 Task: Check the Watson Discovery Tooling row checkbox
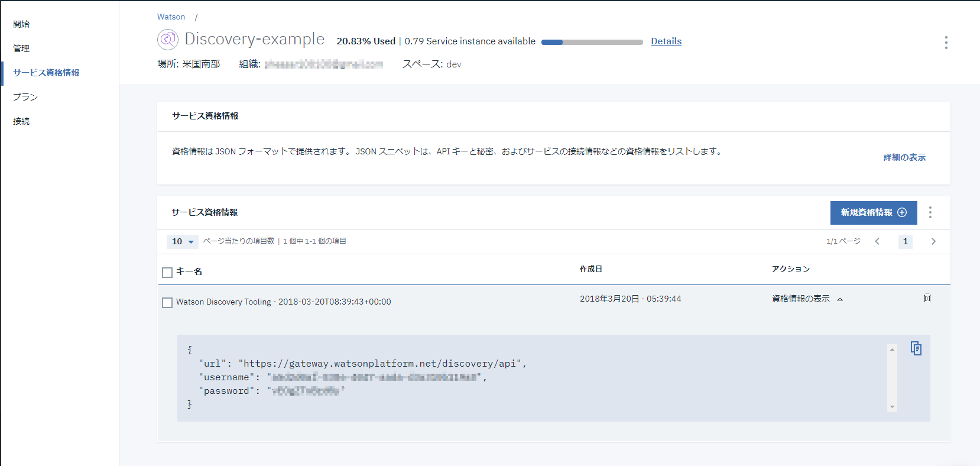coord(167,302)
